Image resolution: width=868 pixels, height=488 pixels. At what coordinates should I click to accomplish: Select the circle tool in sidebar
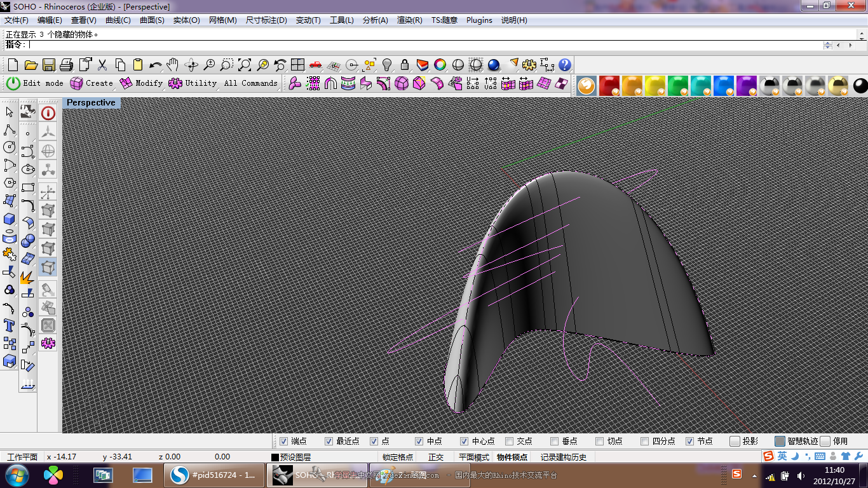click(10, 147)
